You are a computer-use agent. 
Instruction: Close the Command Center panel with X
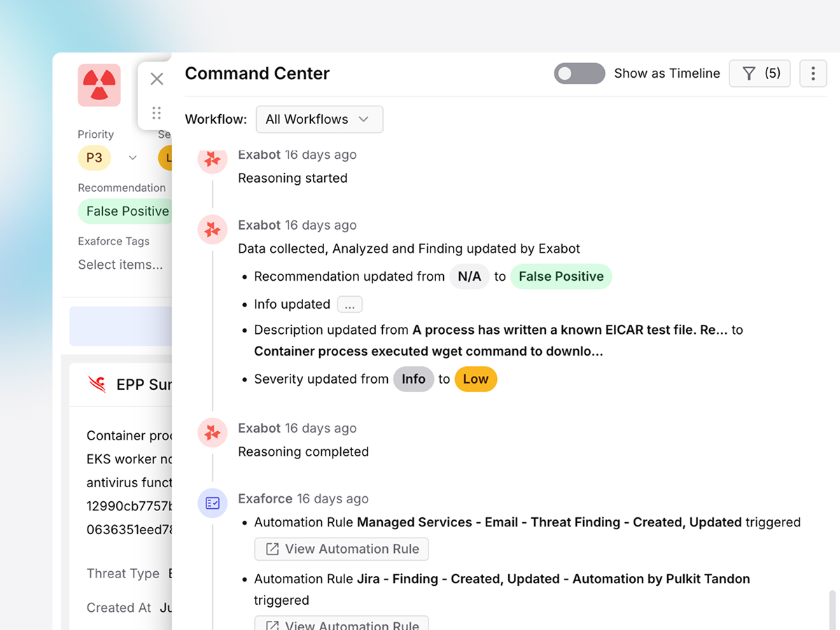[157, 79]
